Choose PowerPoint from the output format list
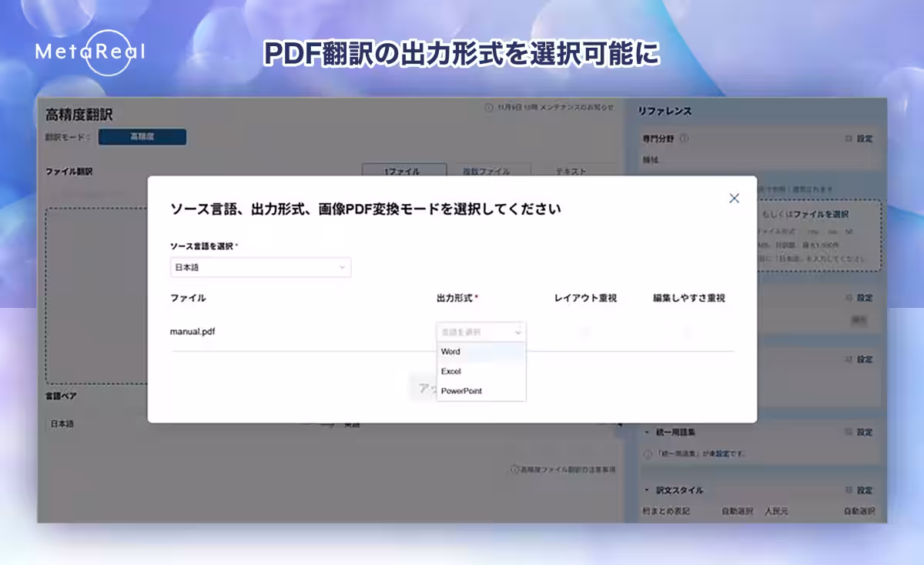This screenshot has width=924, height=565. click(x=481, y=391)
